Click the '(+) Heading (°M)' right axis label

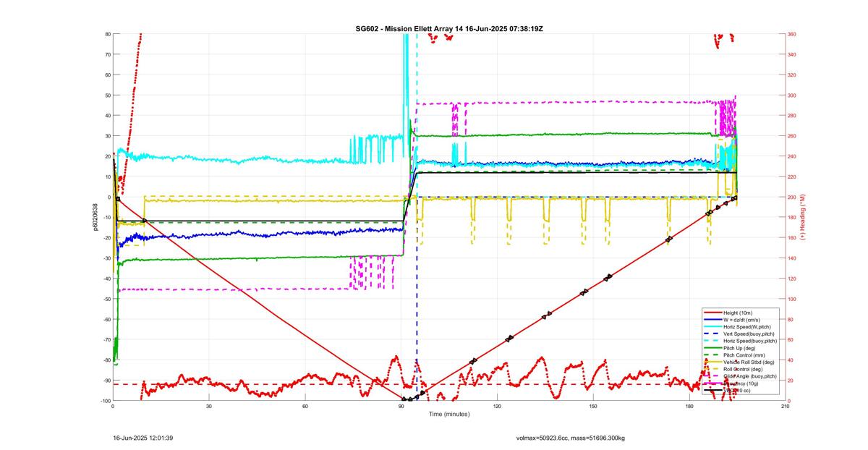click(x=802, y=217)
